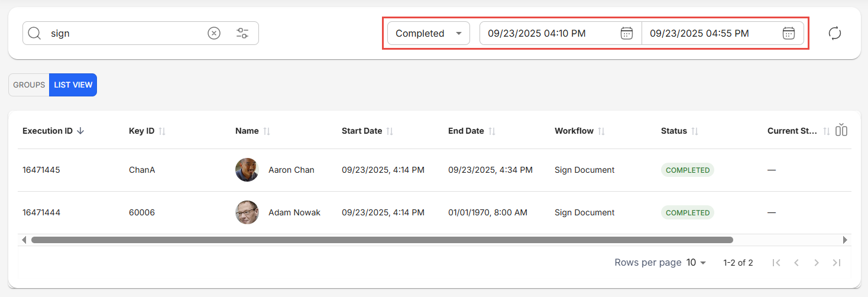Select the List View tab
This screenshot has height=297, width=868.
[x=73, y=85]
